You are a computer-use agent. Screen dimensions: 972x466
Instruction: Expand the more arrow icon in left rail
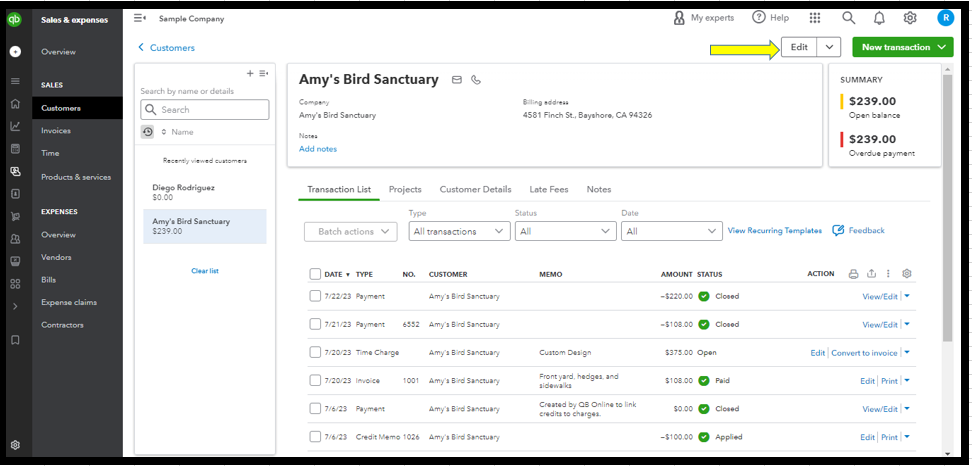[x=15, y=306]
